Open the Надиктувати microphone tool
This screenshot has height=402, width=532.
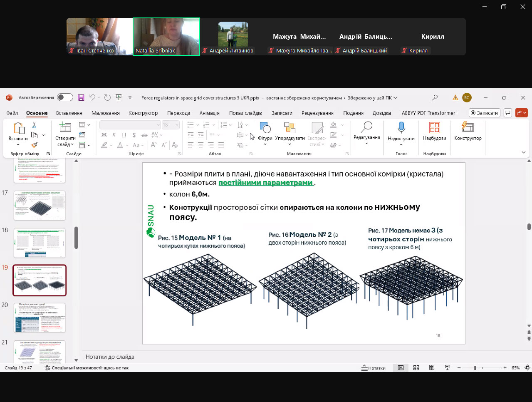point(401,132)
